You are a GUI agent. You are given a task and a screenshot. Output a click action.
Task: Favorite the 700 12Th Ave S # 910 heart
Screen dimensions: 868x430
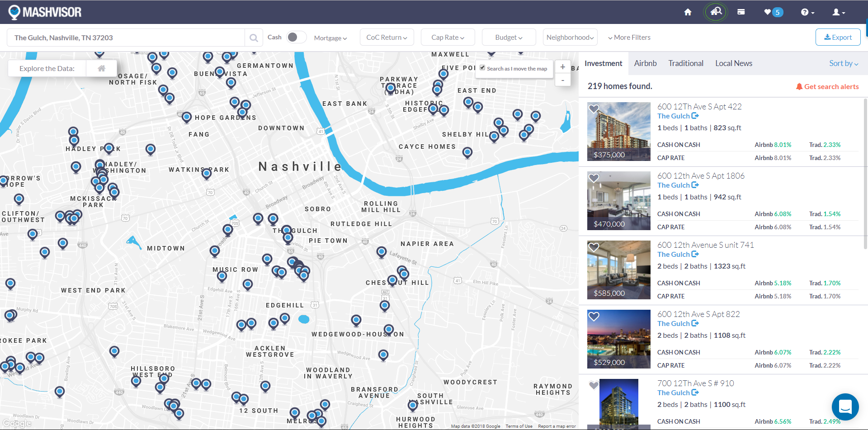click(x=594, y=385)
